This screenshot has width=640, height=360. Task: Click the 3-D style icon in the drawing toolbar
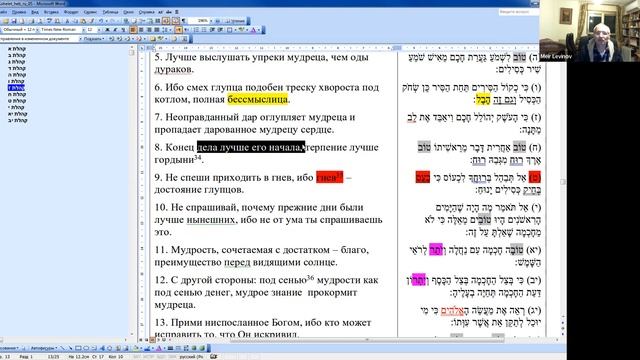pos(202,348)
